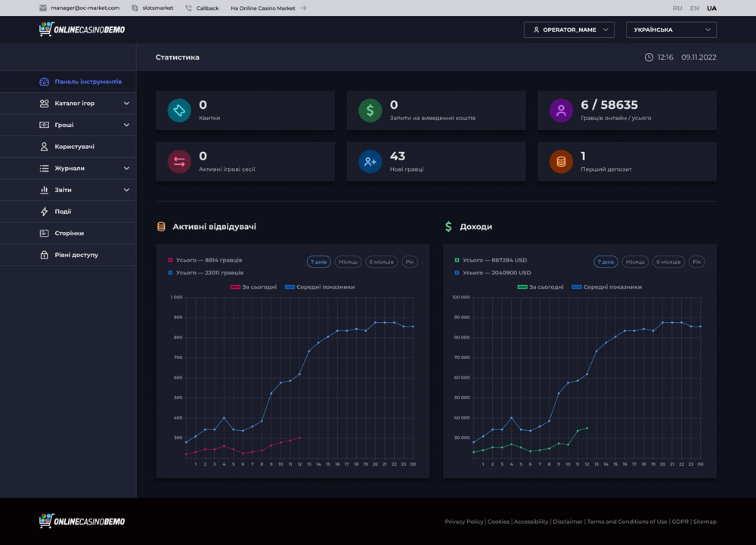Switch site language to EN
The height and width of the screenshot is (545, 756).
point(694,8)
